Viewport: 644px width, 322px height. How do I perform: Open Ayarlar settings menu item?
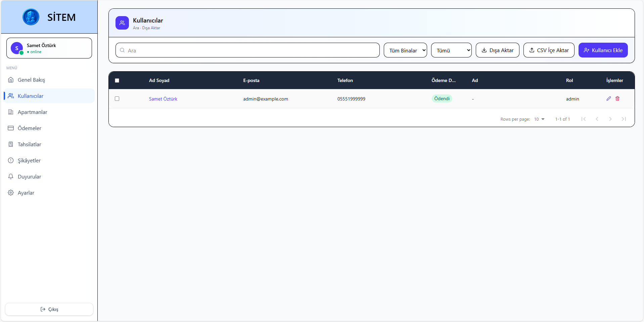(26, 193)
